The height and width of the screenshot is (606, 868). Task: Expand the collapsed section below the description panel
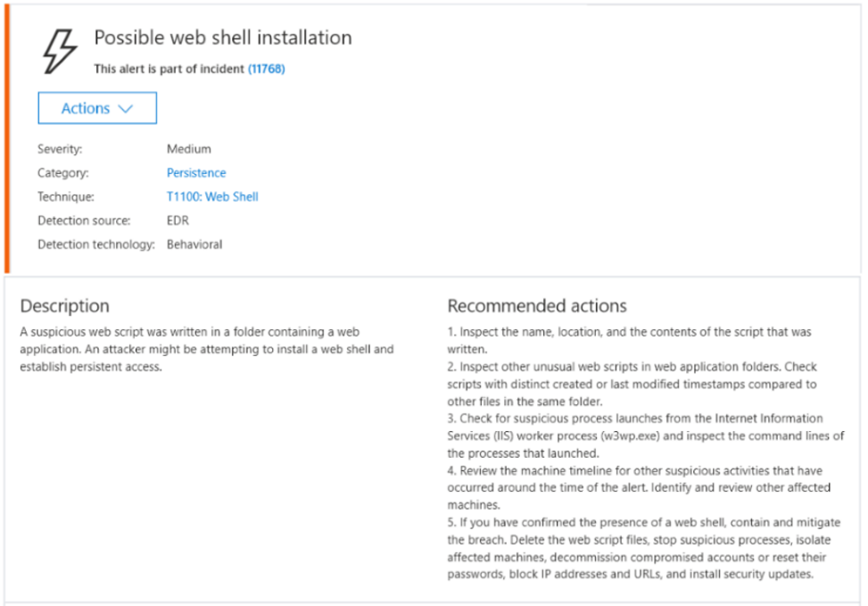[x=434, y=601]
